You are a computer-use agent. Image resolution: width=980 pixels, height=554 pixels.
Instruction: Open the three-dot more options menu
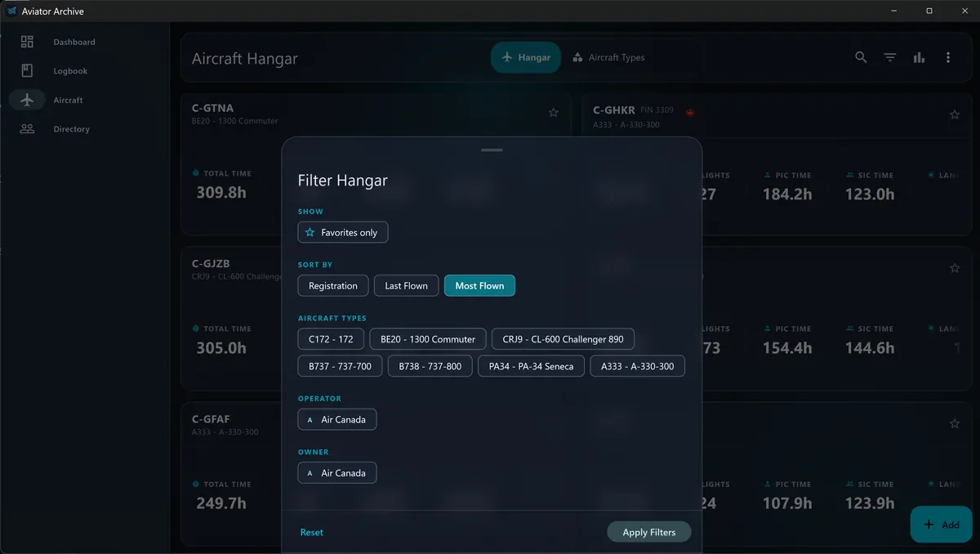[948, 57]
